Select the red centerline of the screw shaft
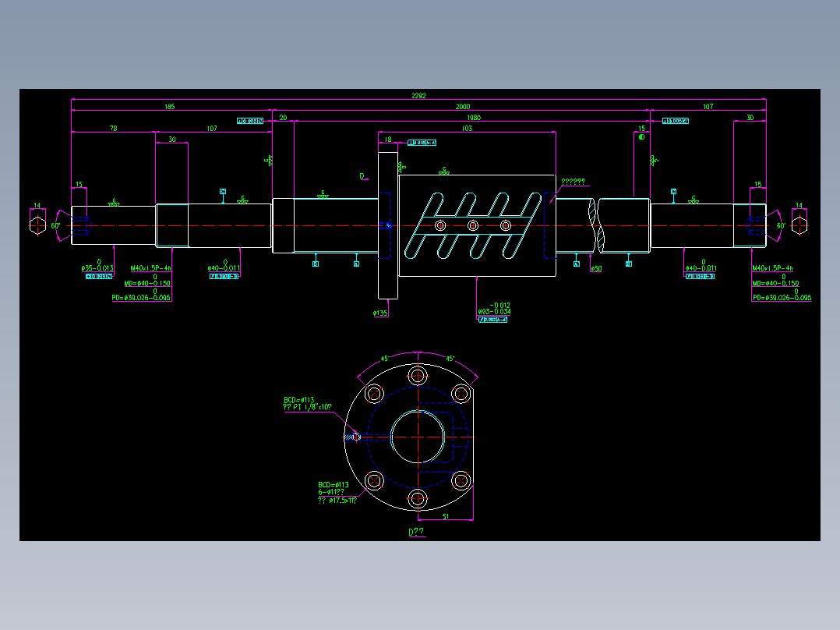This screenshot has height=630, width=840. point(312,225)
